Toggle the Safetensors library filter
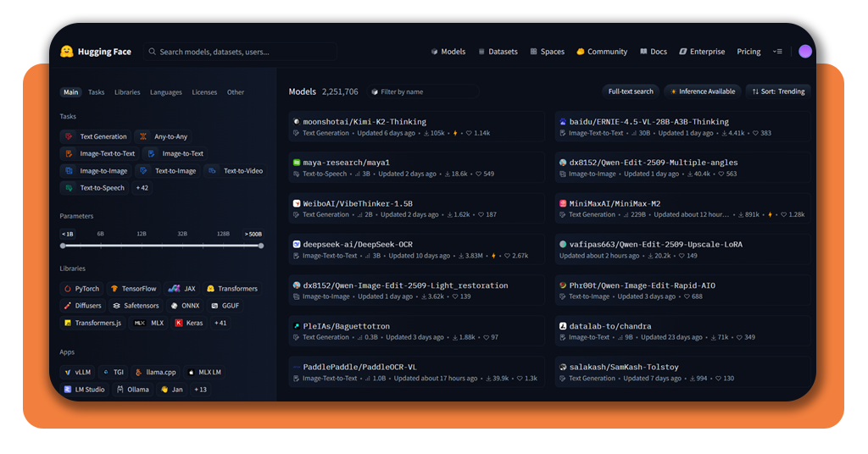 tap(136, 306)
